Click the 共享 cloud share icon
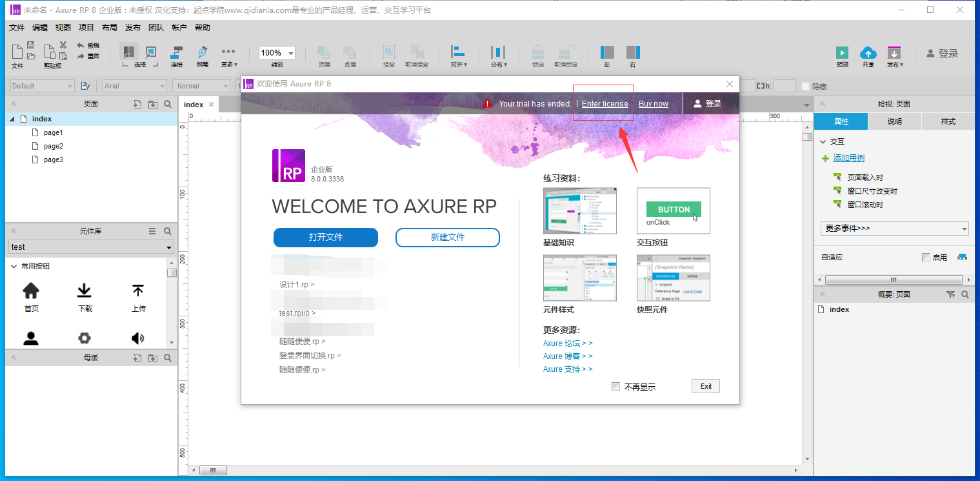Image resolution: width=980 pixels, height=481 pixels. pos(868,52)
